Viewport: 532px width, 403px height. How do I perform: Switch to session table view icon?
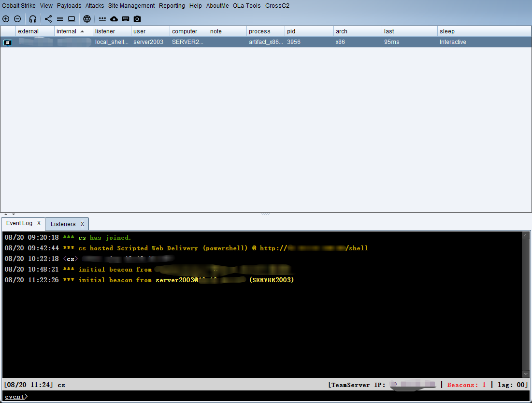[60, 19]
